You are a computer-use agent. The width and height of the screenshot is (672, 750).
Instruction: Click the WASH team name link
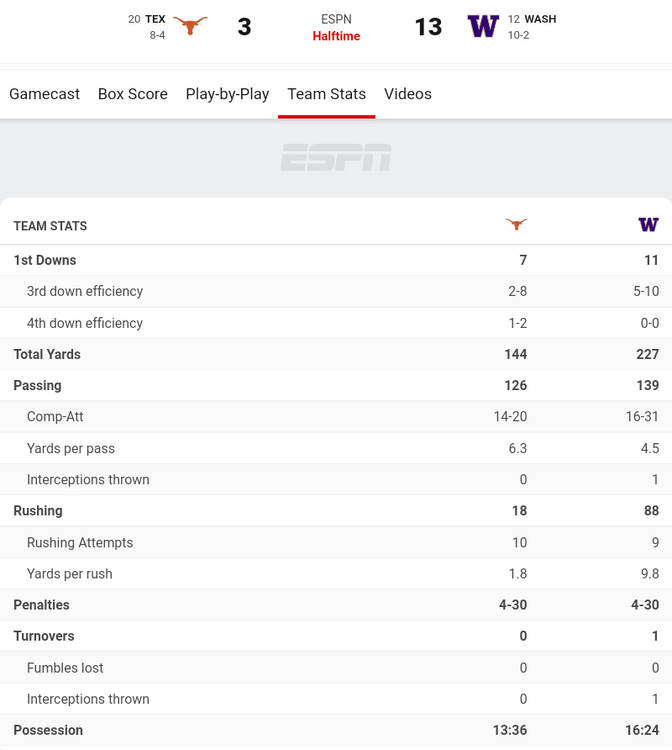tap(540, 19)
